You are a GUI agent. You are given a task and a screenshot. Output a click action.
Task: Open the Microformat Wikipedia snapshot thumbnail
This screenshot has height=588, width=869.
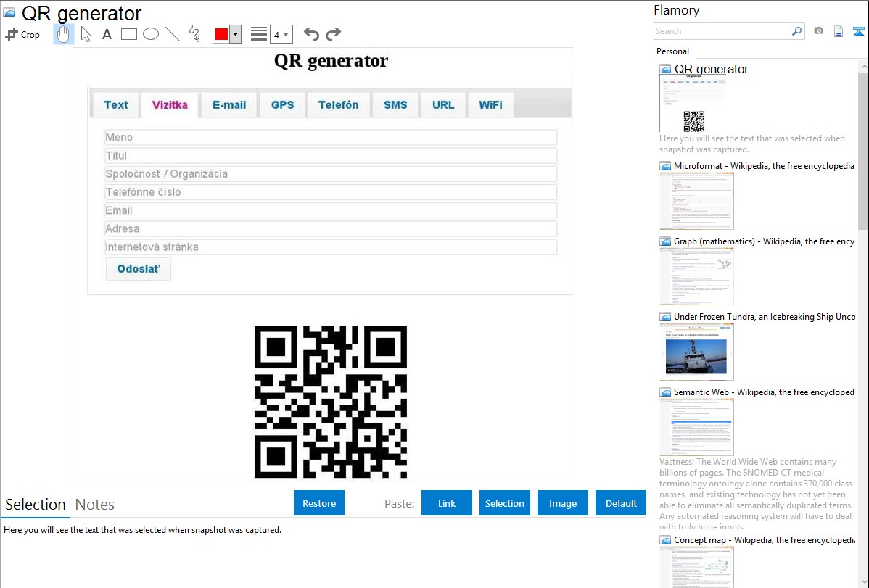click(x=696, y=201)
